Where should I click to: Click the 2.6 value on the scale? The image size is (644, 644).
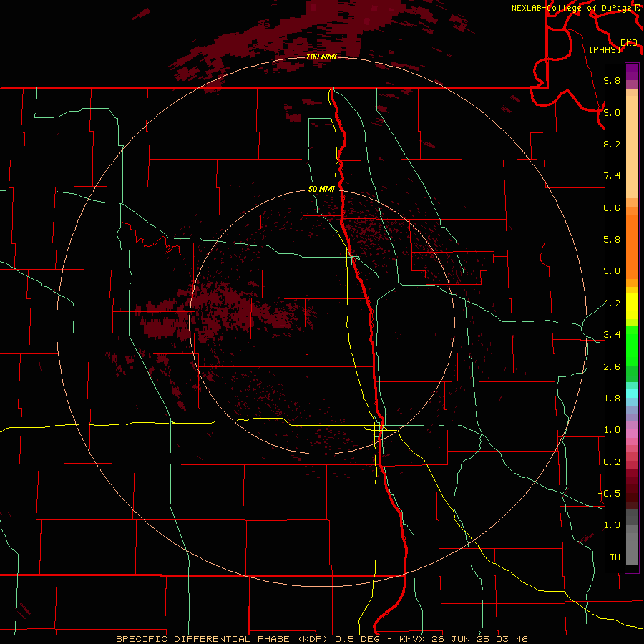pos(612,367)
